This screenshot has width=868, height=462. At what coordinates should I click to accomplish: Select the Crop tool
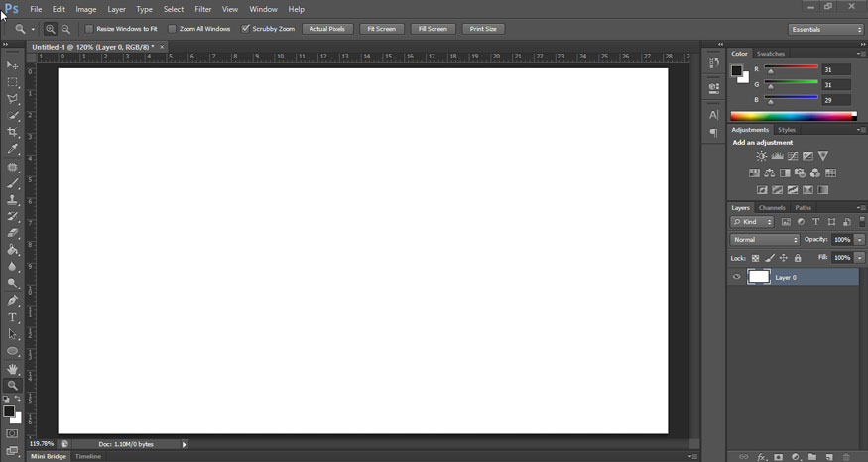13,132
